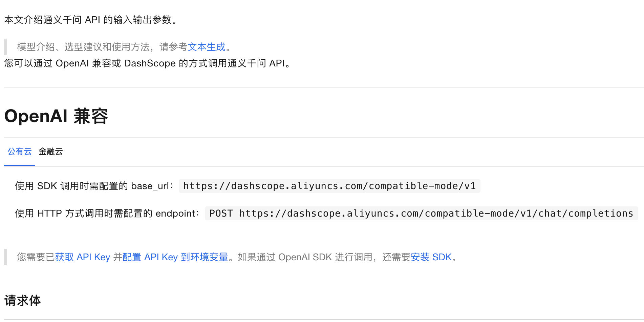Click the 安装 SDK link
The image size is (644, 322).
coord(432,257)
